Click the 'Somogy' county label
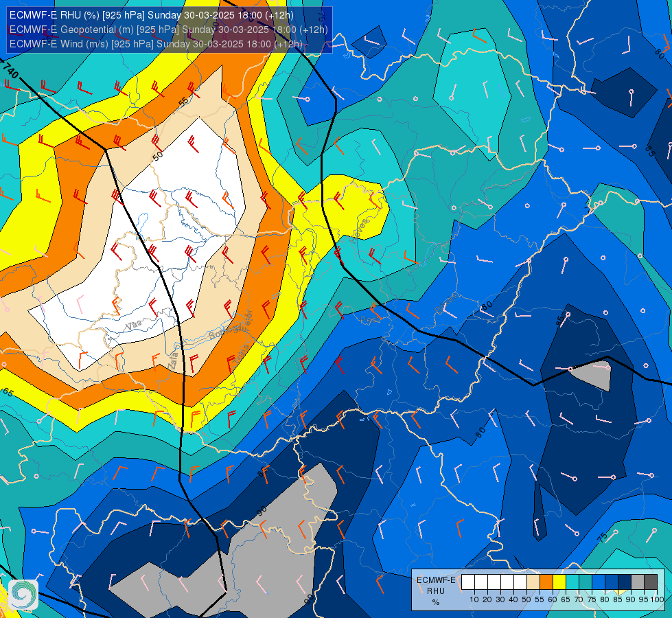 tap(224, 332)
